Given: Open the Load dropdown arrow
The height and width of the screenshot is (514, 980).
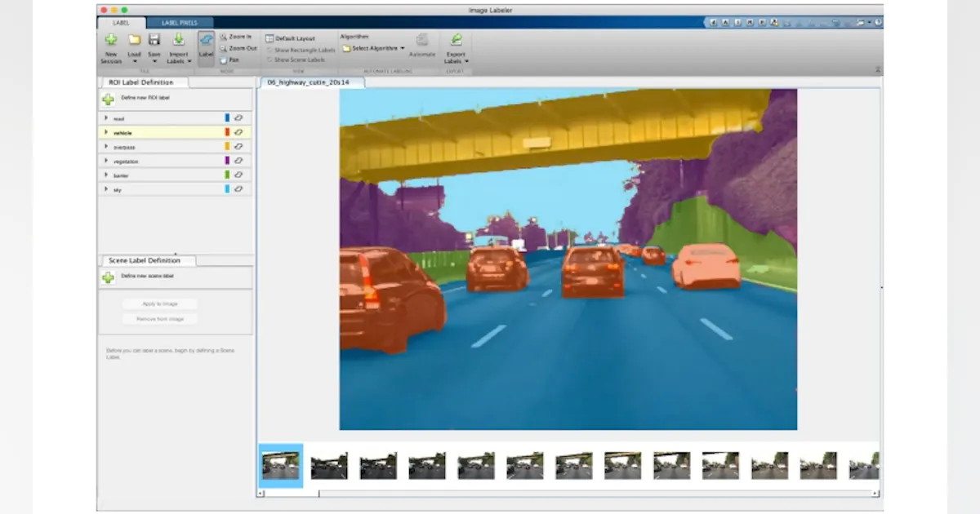Looking at the screenshot, I should pos(134,61).
